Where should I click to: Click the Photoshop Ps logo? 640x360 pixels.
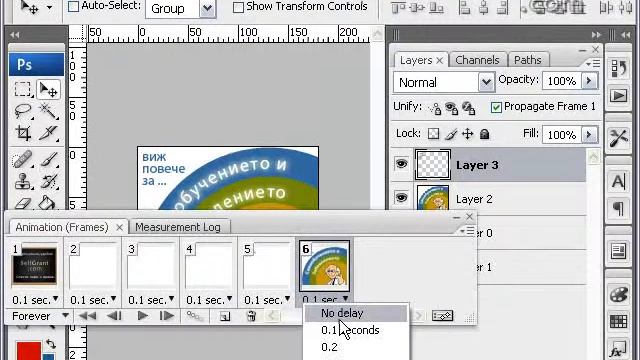36,64
